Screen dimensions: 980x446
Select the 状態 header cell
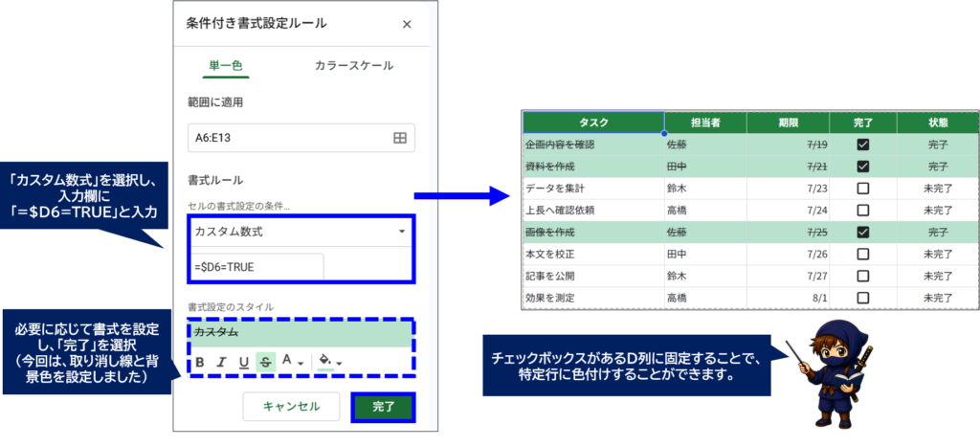[x=938, y=123]
